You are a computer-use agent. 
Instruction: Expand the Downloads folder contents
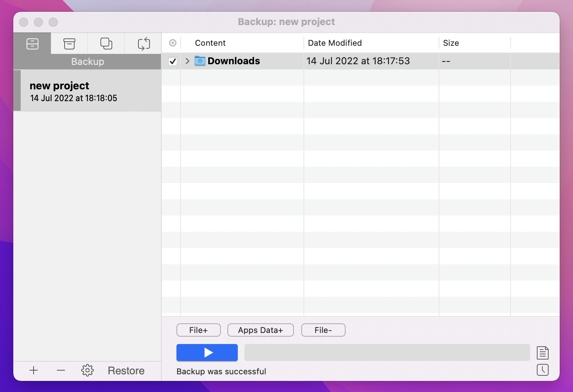click(x=187, y=61)
